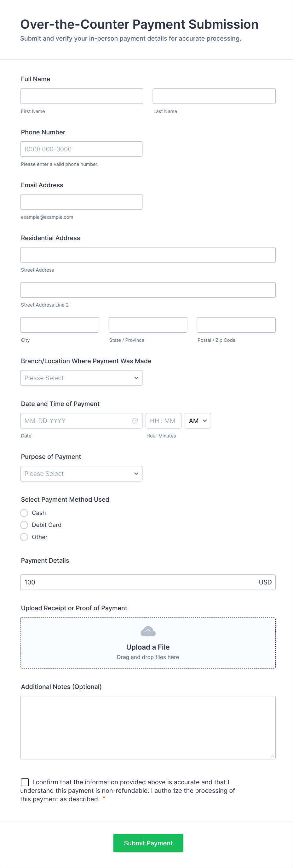This screenshot has width=293, height=868.
Task: Click the cloud upload icon
Action: tap(148, 631)
